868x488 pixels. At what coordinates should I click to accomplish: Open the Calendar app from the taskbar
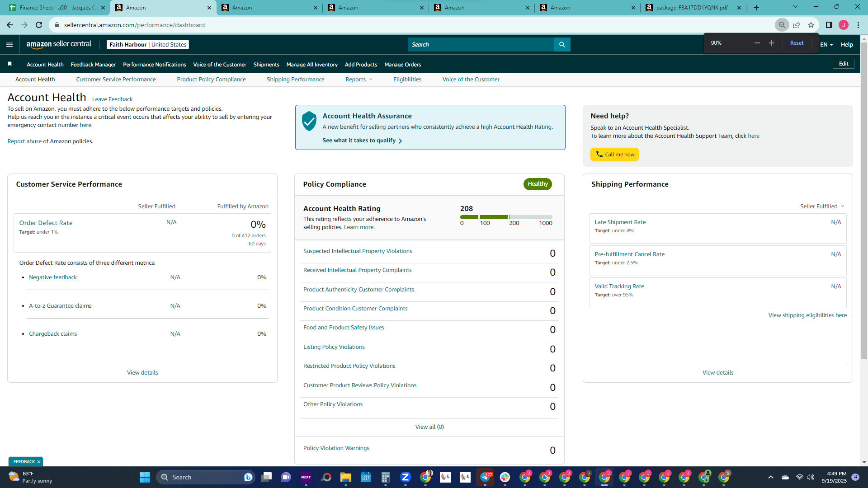coord(366,477)
